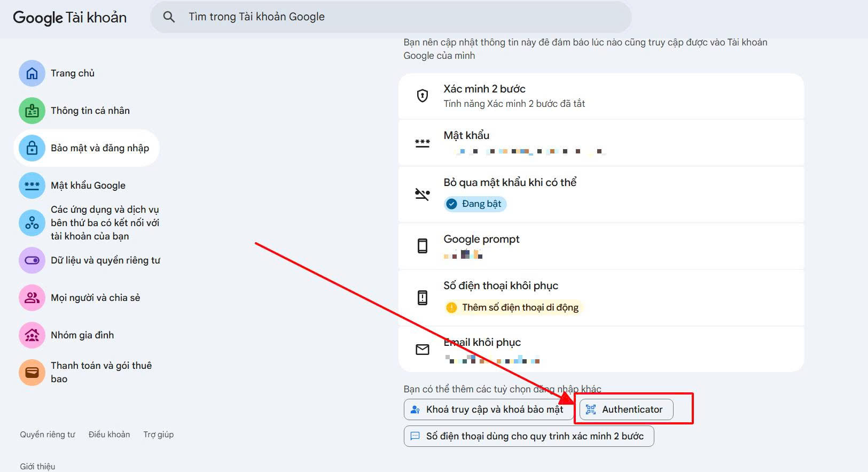Click Khoá truy cập và khoá bảo mật button
This screenshot has width=868, height=472.
click(488, 409)
